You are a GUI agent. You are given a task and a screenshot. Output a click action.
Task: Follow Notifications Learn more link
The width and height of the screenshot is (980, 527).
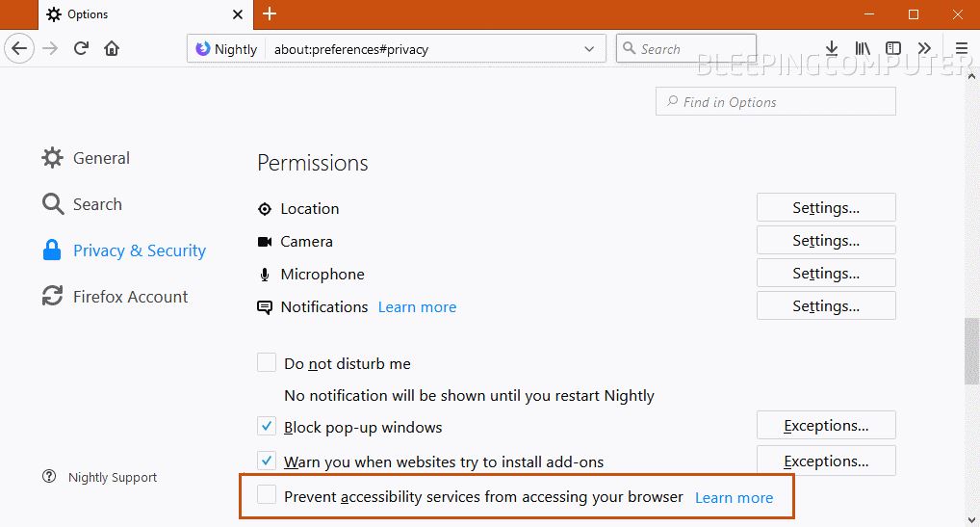417,307
